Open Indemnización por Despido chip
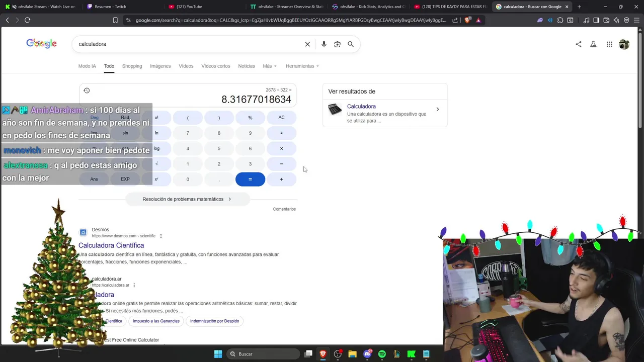644x362 pixels. [214, 321]
